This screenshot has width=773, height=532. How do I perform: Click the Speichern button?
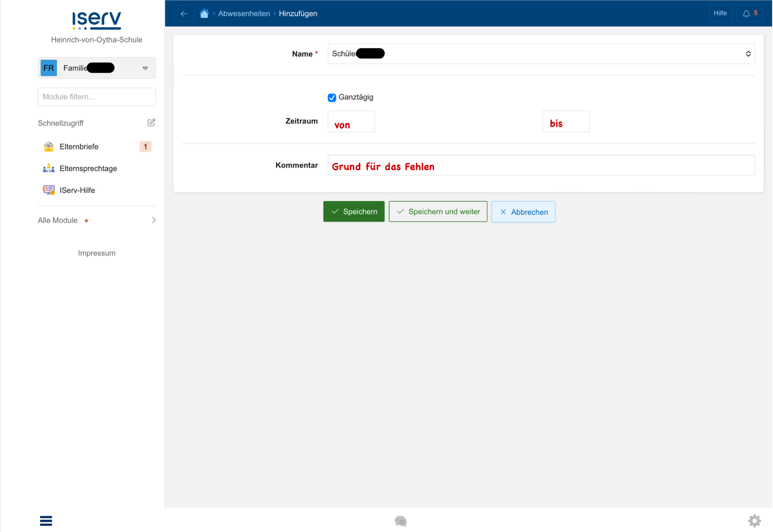point(354,212)
